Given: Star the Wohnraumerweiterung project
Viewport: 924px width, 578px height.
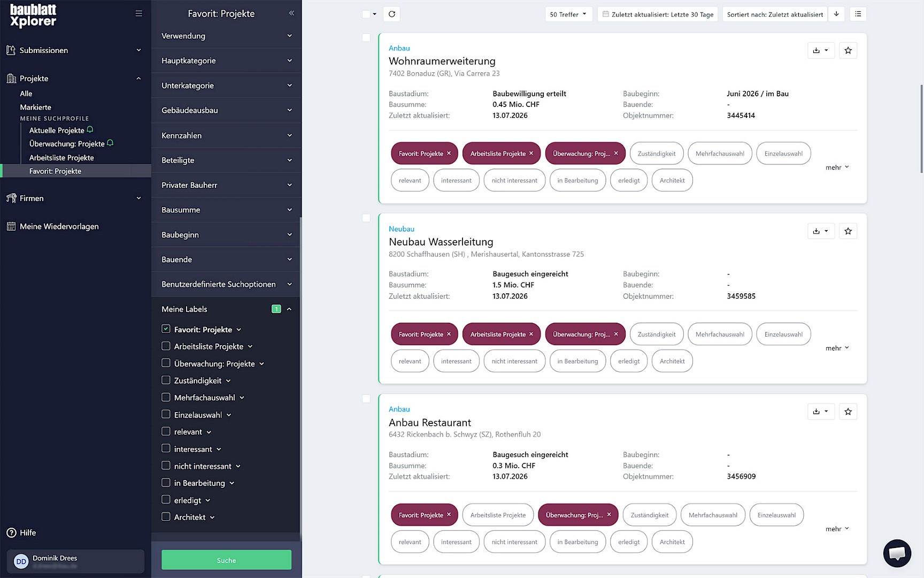Looking at the screenshot, I should pos(848,50).
